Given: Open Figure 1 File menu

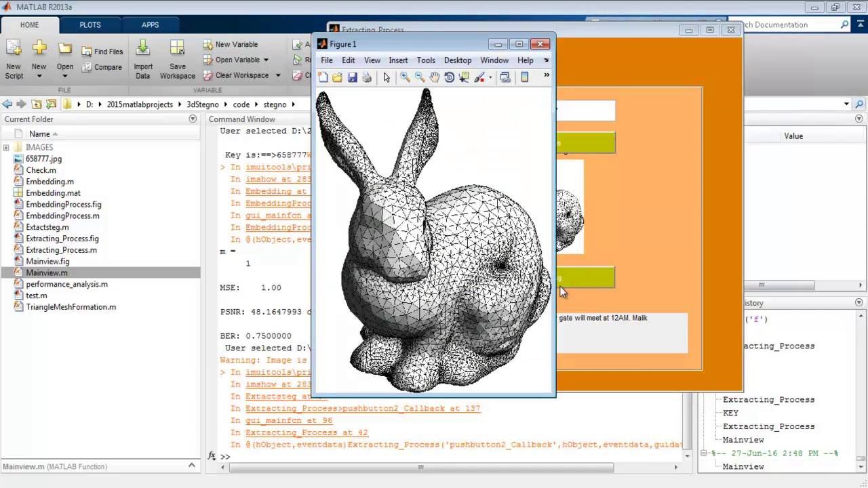Looking at the screenshot, I should coord(327,60).
